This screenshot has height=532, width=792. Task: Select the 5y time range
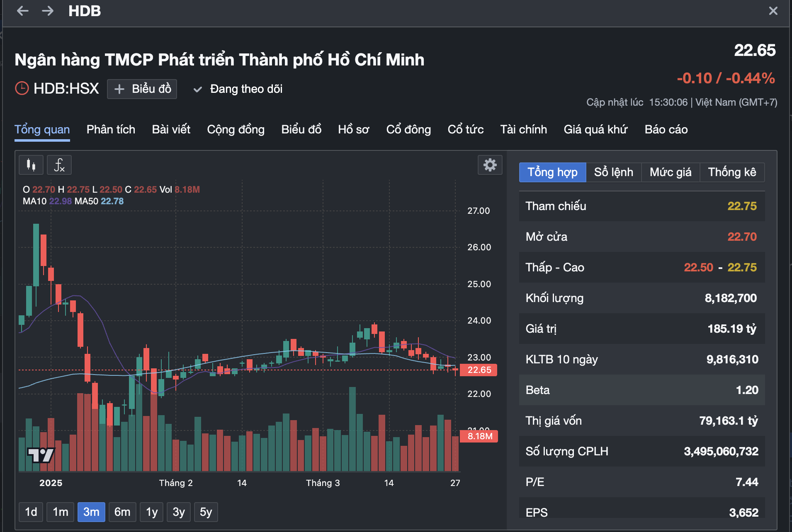coord(206,512)
